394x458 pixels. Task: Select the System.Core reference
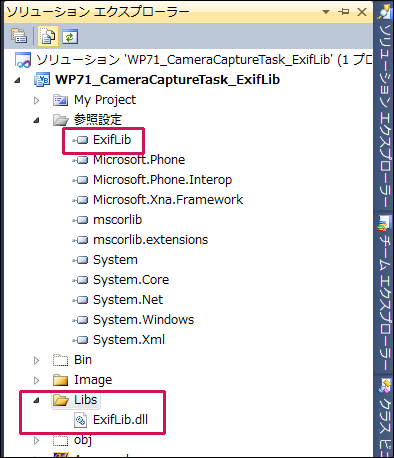[x=131, y=280]
